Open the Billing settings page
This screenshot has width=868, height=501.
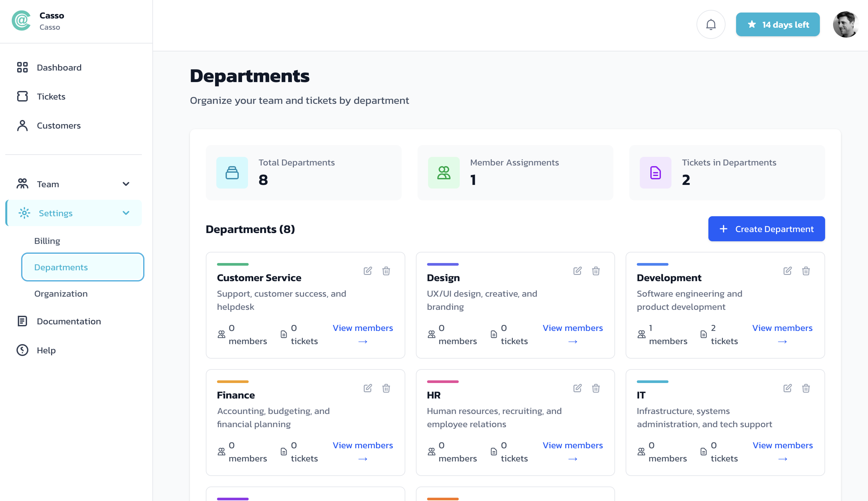(47, 241)
